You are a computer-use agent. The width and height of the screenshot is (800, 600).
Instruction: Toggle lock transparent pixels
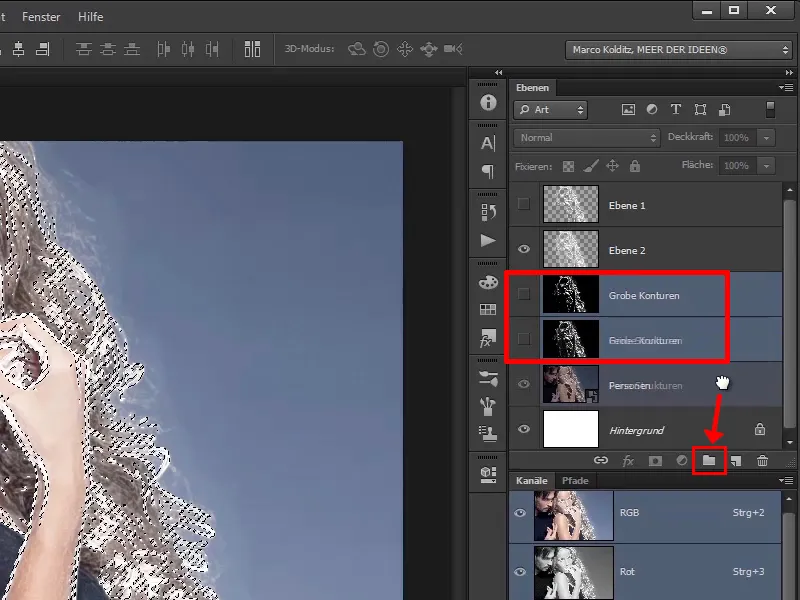click(568, 166)
